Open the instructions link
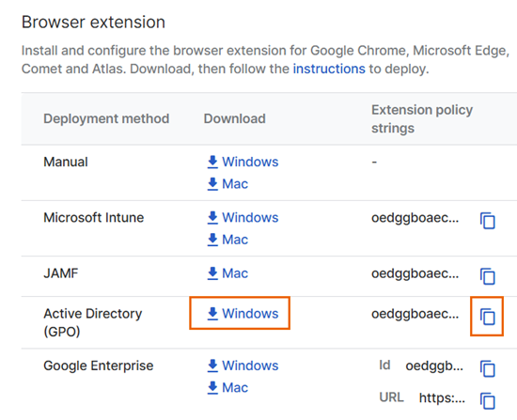This screenshot has height=420, width=517. [329, 69]
